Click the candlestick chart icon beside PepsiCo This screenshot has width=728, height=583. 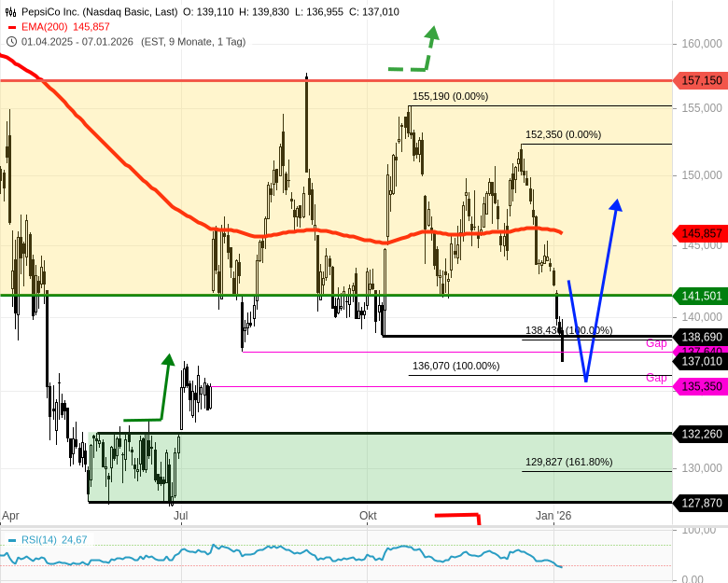(11, 12)
